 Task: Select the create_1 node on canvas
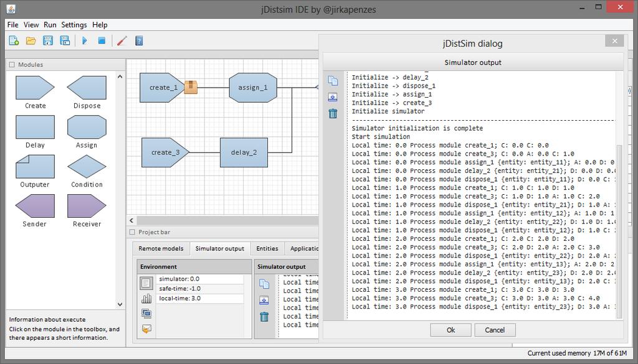163,87
